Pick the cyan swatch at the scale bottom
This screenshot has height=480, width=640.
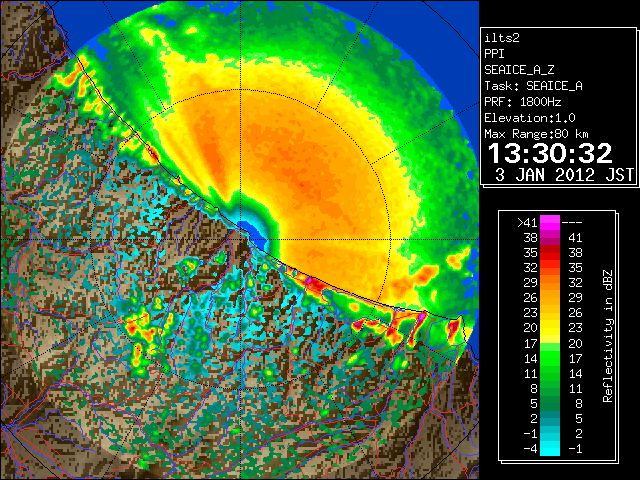pyautogui.click(x=550, y=449)
